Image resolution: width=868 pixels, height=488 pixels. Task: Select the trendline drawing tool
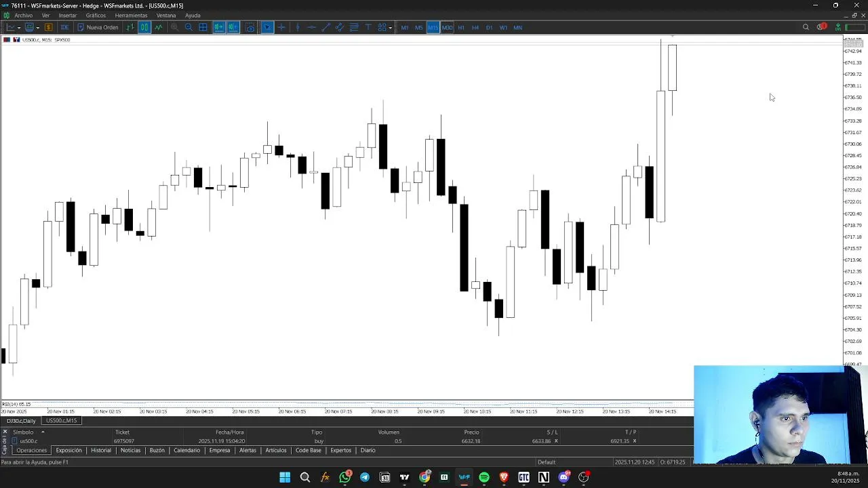[x=325, y=27]
